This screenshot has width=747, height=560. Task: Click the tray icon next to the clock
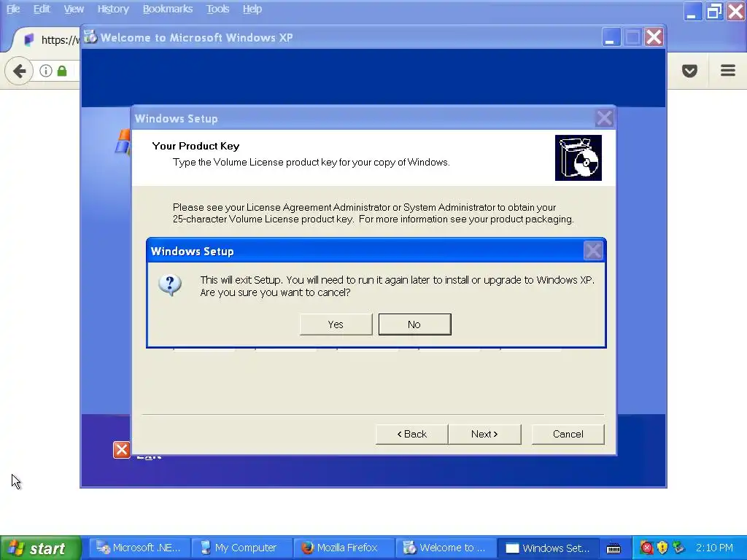(678, 548)
